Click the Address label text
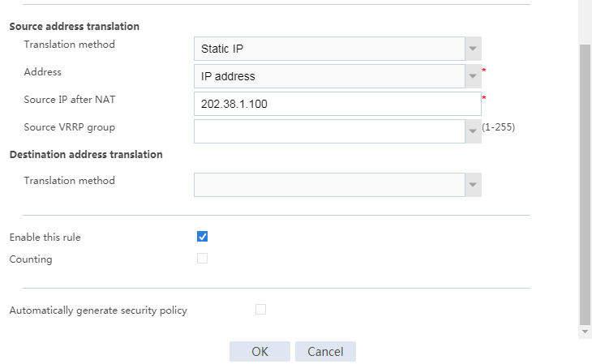The width and height of the screenshot is (592, 364). (43, 72)
